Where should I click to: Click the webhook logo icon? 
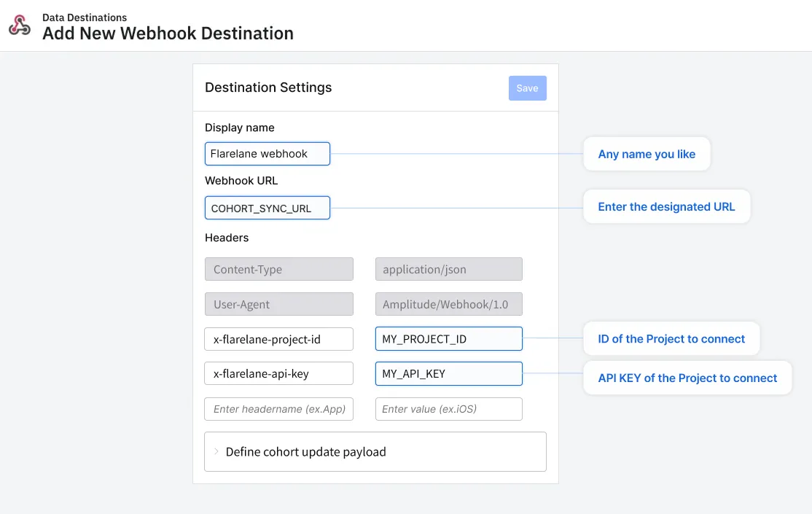[20, 25]
